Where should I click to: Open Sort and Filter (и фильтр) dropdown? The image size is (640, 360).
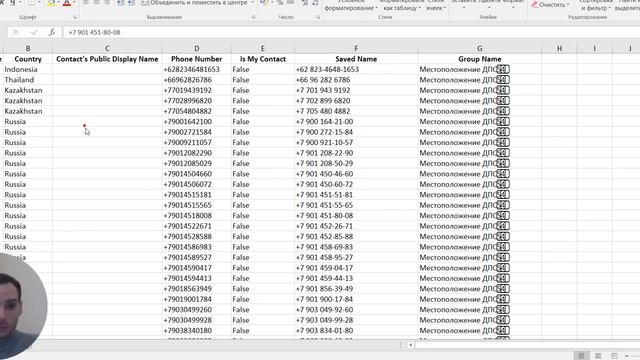[596, 5]
